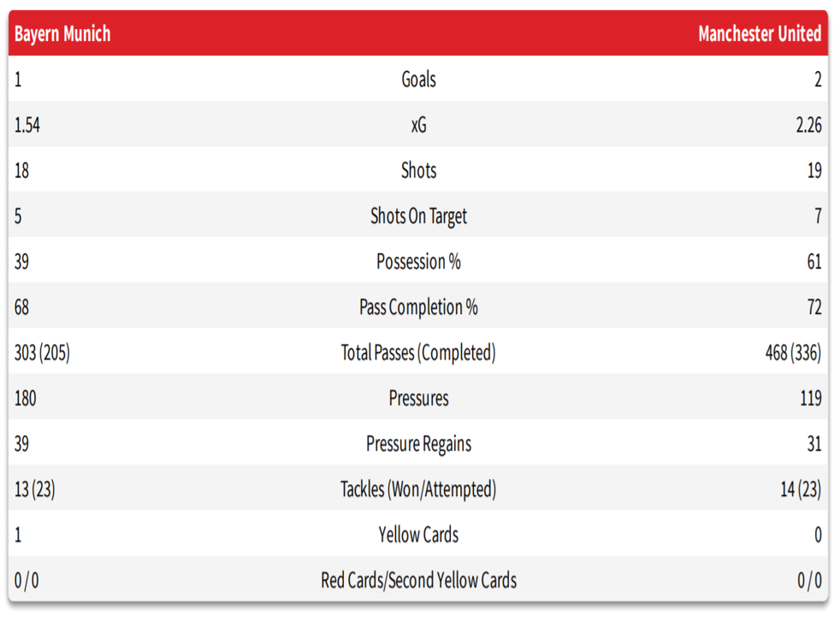Click the Red Cards/Second Yellow Cards label
Screen dimensions: 840x621
tap(418, 580)
